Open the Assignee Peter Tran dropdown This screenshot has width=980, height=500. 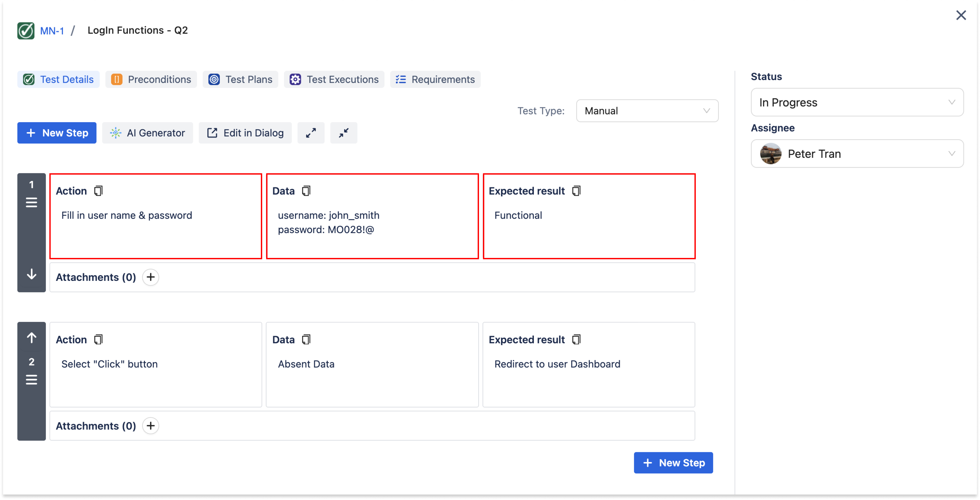[857, 154]
